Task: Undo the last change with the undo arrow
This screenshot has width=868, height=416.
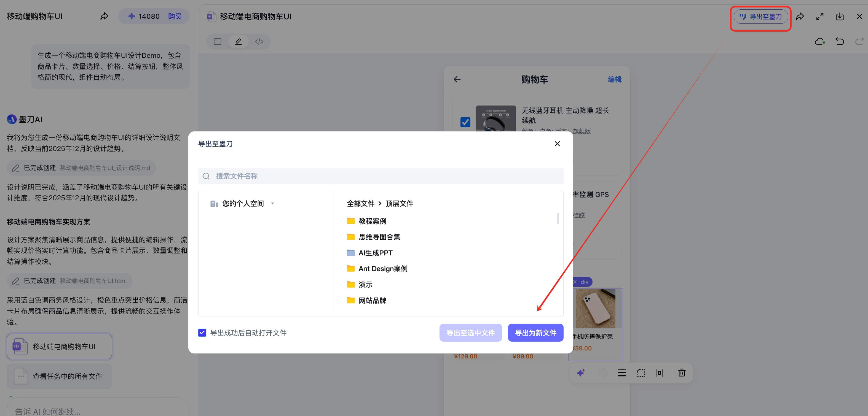Action: 839,41
